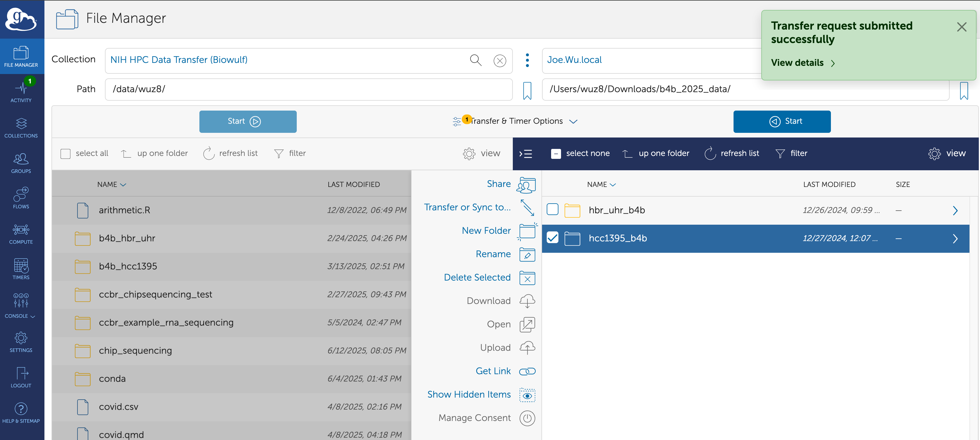
Task: Expand the Console sidebar menu
Action: pos(21,305)
